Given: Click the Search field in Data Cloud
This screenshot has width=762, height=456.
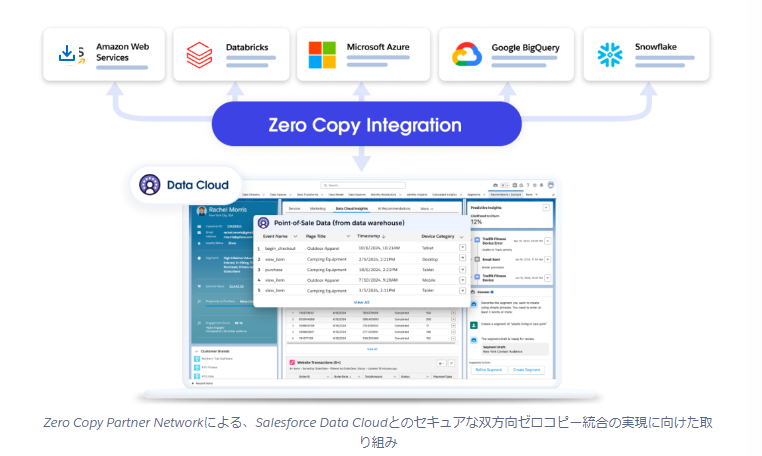Looking at the screenshot, I should point(363,185).
